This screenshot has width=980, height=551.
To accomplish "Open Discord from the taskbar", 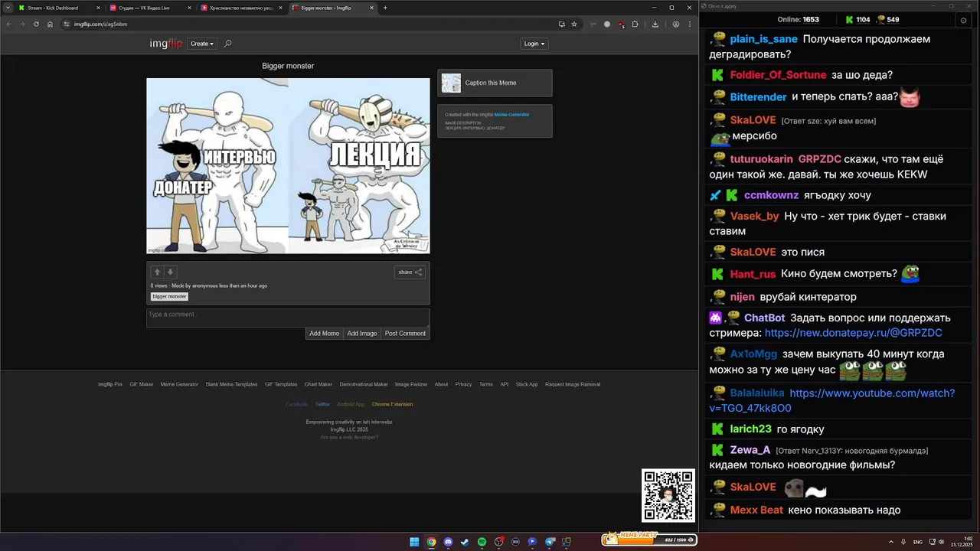I will (x=448, y=542).
